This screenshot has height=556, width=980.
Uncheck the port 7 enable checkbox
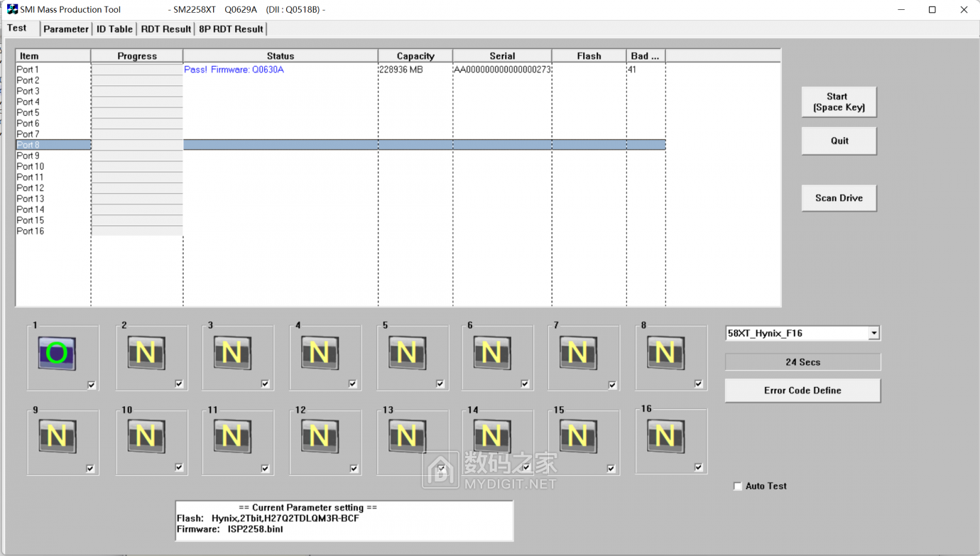tap(612, 385)
